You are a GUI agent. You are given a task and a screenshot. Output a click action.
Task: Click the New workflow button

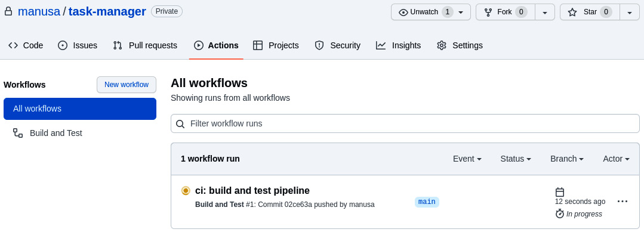tap(127, 85)
